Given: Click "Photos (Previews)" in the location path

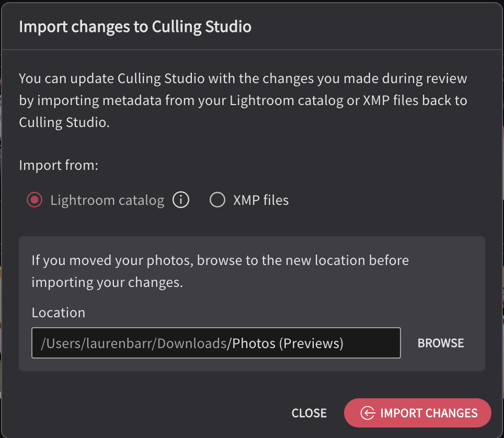Looking at the screenshot, I should click(x=288, y=343).
